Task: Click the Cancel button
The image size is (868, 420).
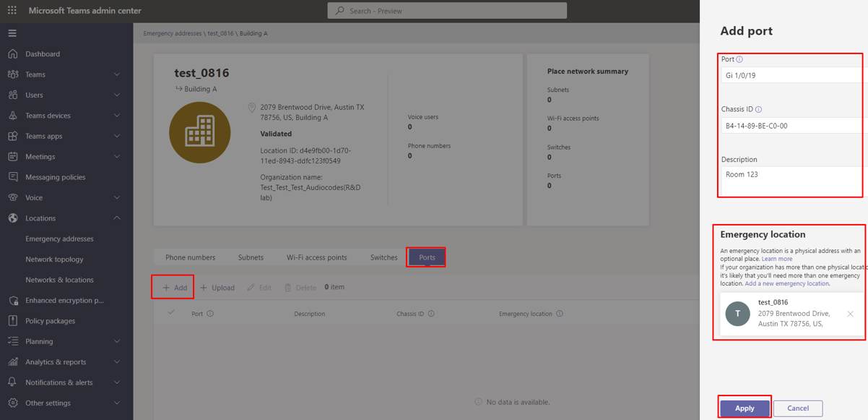Action: coord(798,408)
